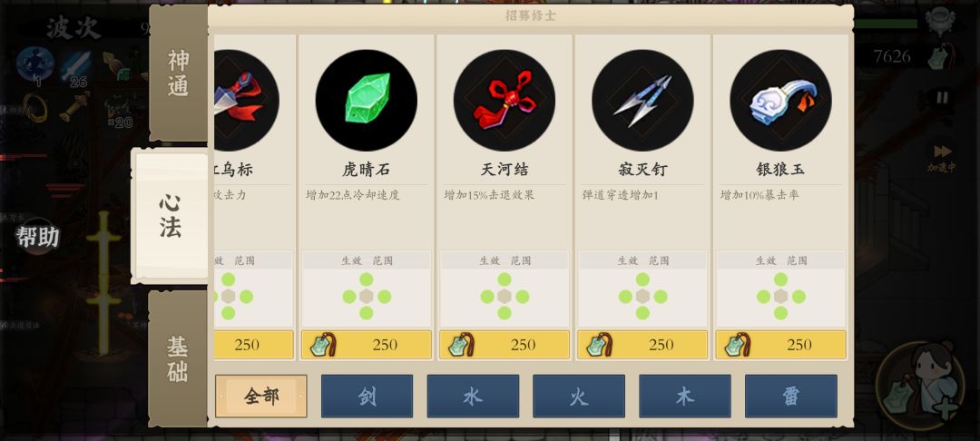
Task: Click the pause icon on the right
Action: coord(941,97)
